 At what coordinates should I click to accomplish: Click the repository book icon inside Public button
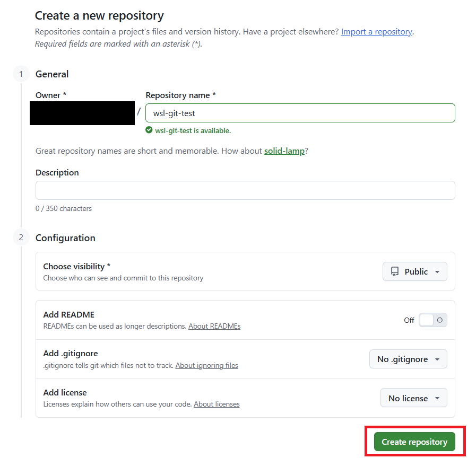[x=395, y=271]
